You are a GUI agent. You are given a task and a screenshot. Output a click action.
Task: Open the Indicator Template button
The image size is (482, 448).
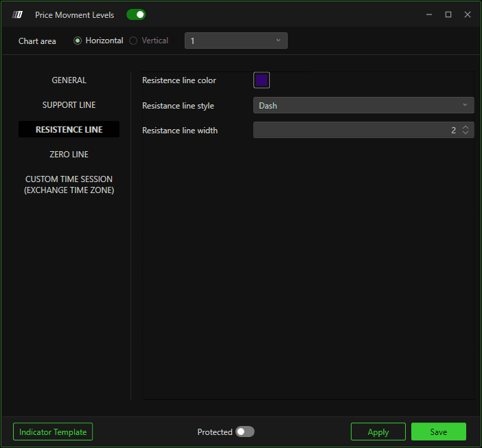[x=53, y=432]
